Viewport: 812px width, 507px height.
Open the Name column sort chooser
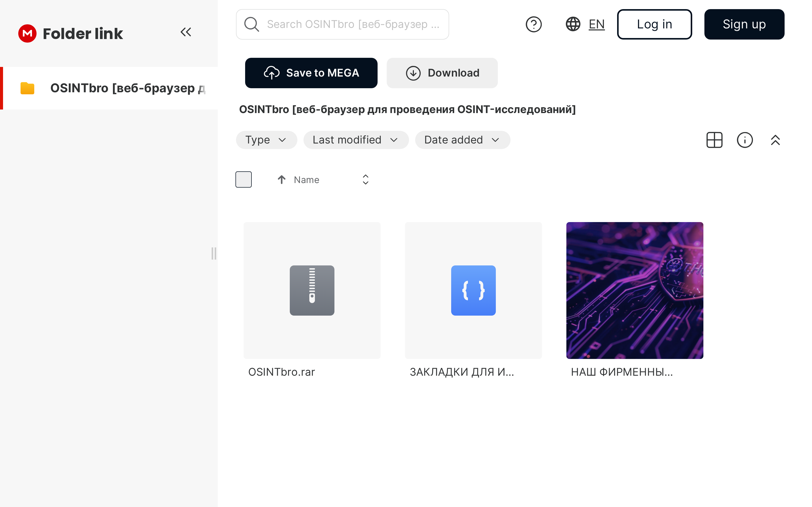(x=365, y=179)
